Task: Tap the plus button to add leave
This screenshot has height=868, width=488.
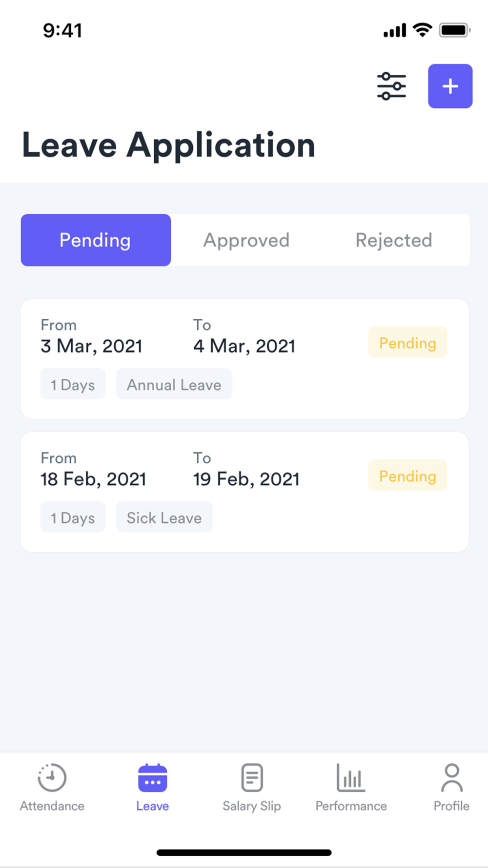Action: pos(450,86)
